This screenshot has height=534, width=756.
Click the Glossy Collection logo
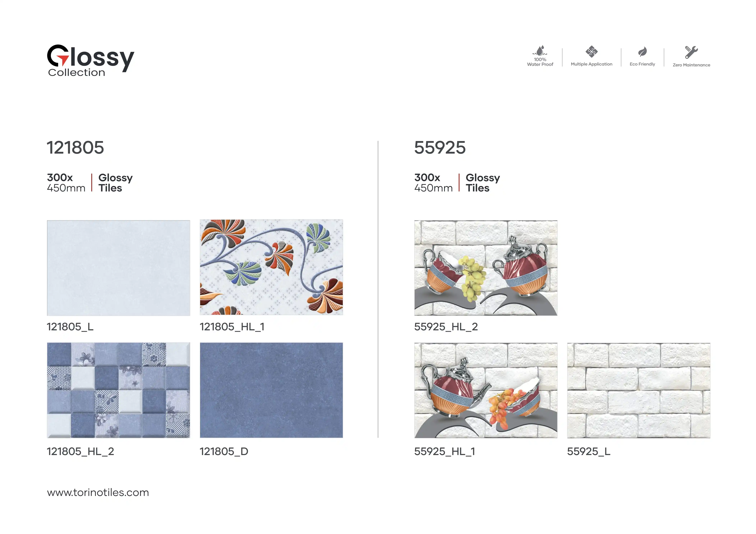tap(91, 60)
